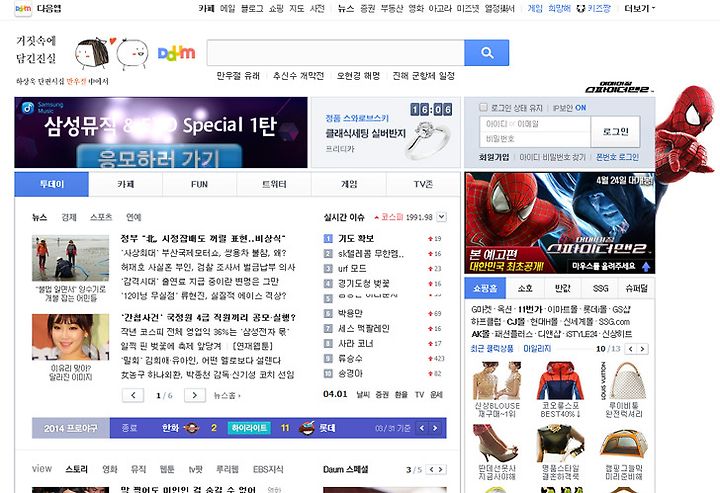
Task: Click the Samsung Music icon in banner
Action: pyautogui.click(x=28, y=107)
